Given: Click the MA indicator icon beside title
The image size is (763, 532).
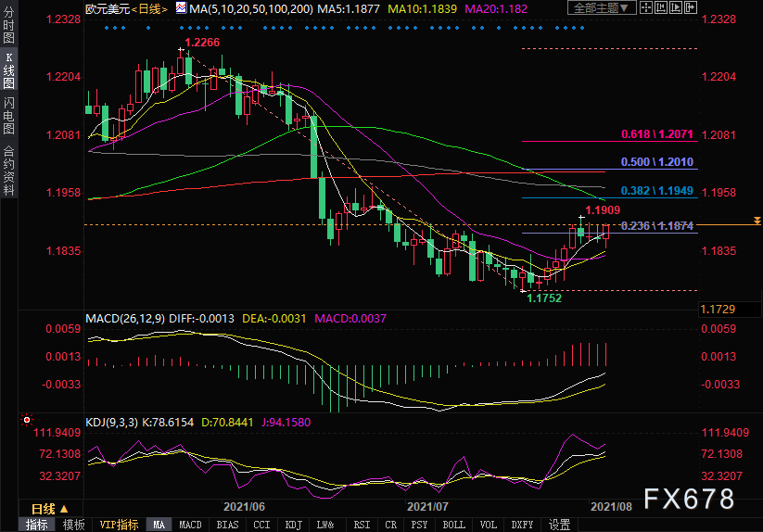Looking at the screenshot, I should [181, 7].
